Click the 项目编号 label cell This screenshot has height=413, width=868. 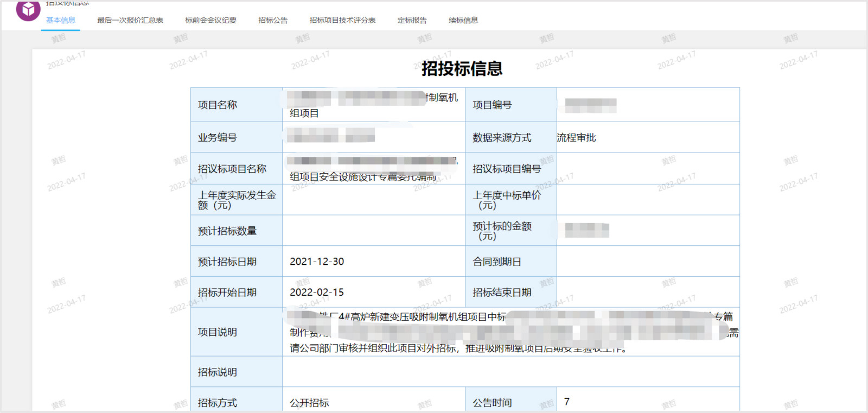[511, 105]
